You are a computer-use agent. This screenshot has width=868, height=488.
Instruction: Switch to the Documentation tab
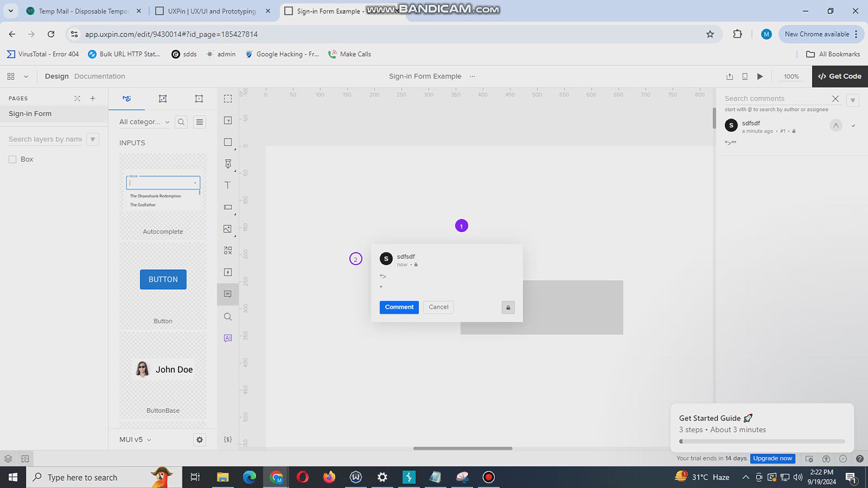point(99,76)
